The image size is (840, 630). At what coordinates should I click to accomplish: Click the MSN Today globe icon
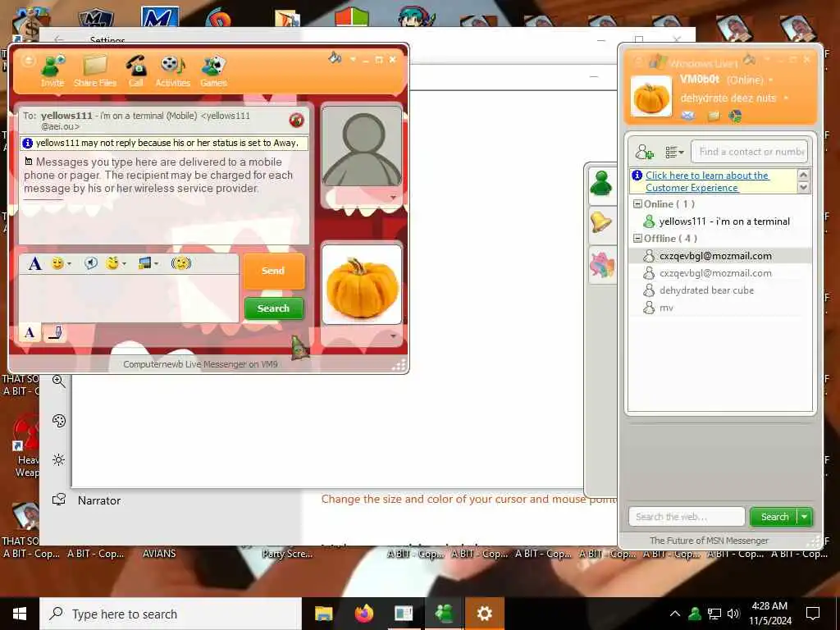(736, 116)
